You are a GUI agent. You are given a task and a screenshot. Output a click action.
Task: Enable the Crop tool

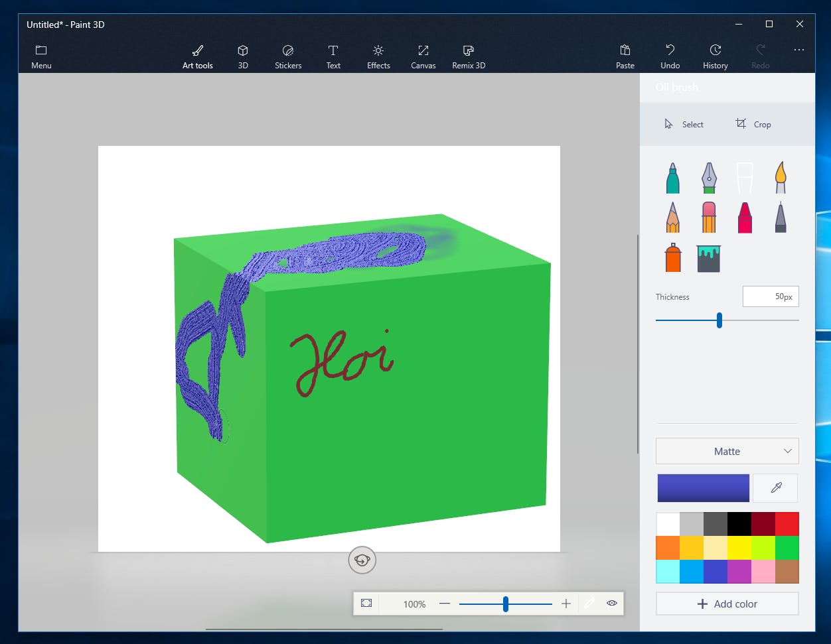point(754,124)
